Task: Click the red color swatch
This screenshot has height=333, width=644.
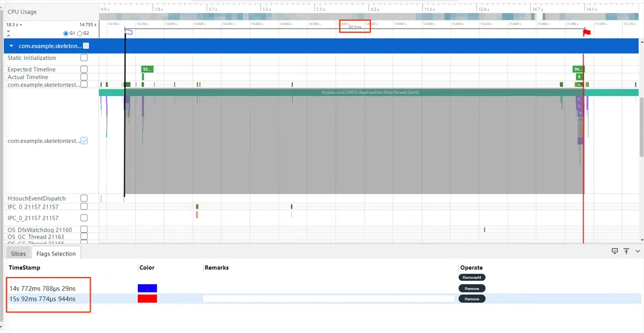Action: (147, 298)
